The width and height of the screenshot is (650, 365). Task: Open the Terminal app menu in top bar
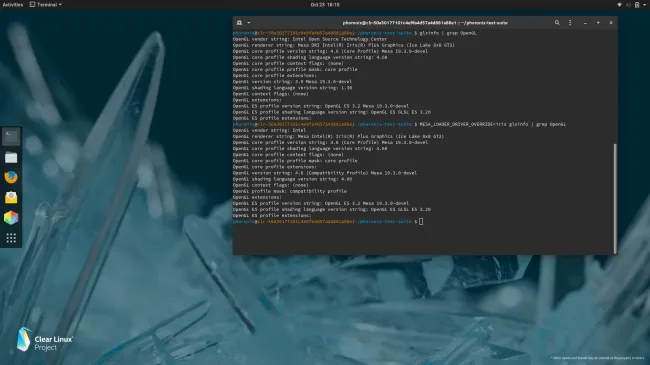tap(46, 5)
